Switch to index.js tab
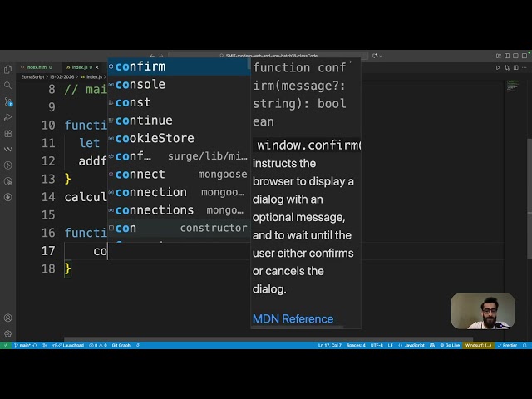Viewport: 532px width, 399px height. point(80,67)
